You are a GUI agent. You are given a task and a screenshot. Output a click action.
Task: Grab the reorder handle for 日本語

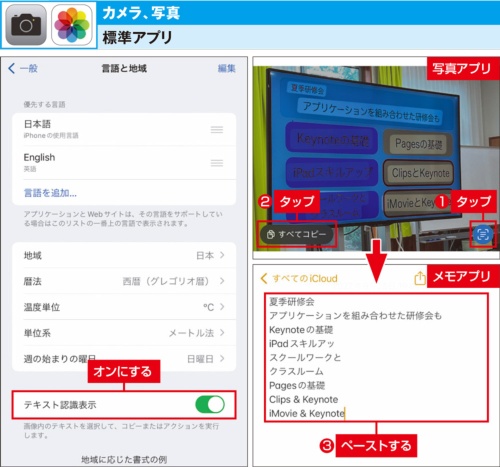coord(217,129)
